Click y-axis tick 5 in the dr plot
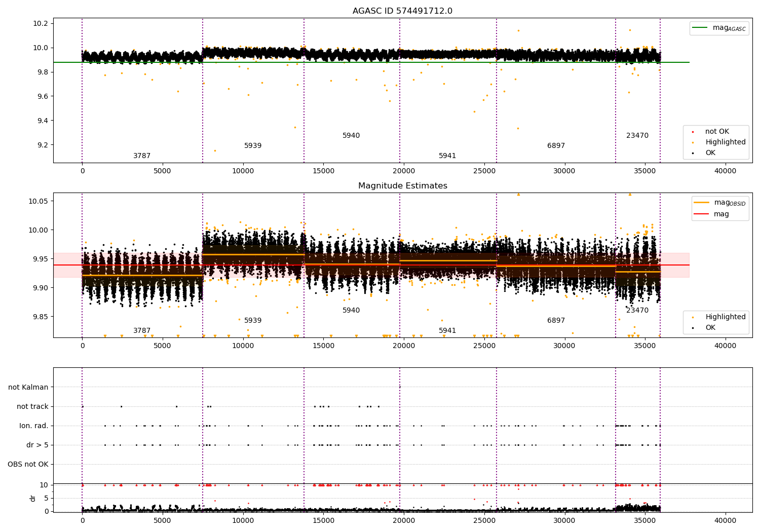 pos(47,498)
